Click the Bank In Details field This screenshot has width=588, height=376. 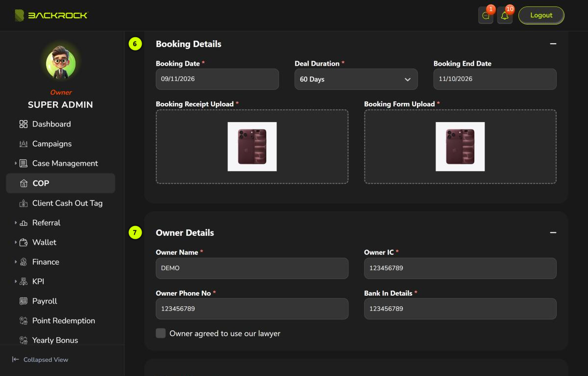pos(460,309)
